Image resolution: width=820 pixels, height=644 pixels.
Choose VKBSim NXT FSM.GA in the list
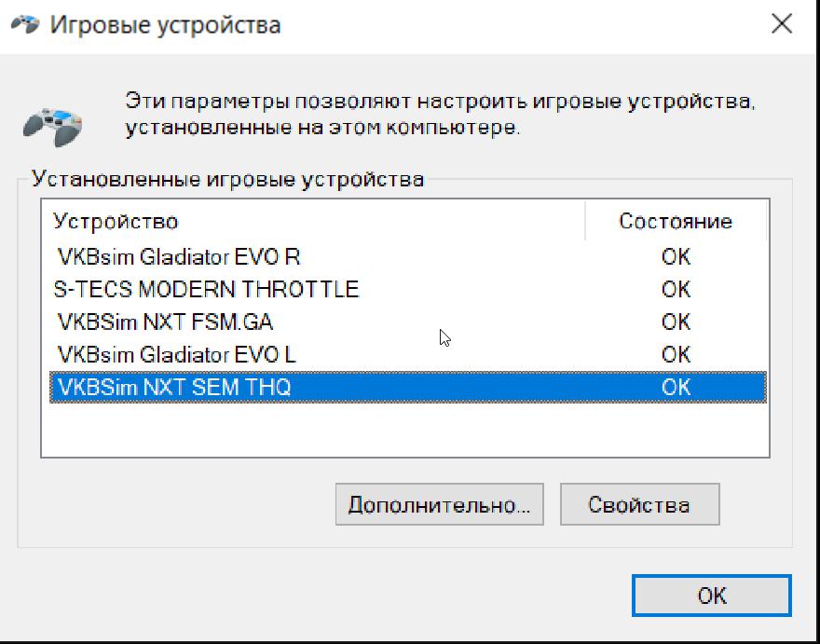point(165,322)
